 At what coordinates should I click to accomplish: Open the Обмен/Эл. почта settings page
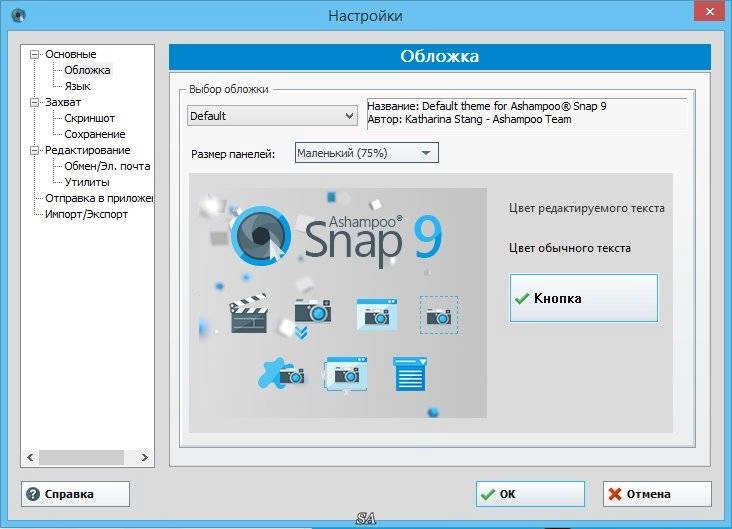[107, 166]
